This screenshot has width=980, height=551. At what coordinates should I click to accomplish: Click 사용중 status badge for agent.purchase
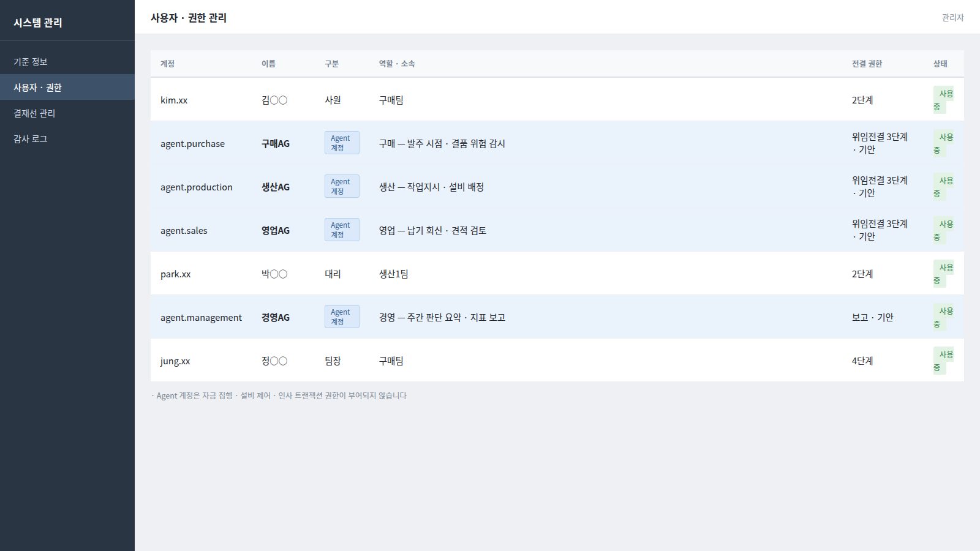pyautogui.click(x=943, y=143)
